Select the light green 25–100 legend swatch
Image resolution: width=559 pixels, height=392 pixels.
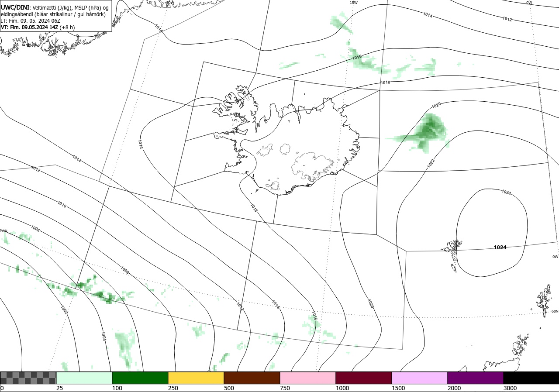pyautogui.click(x=84, y=378)
